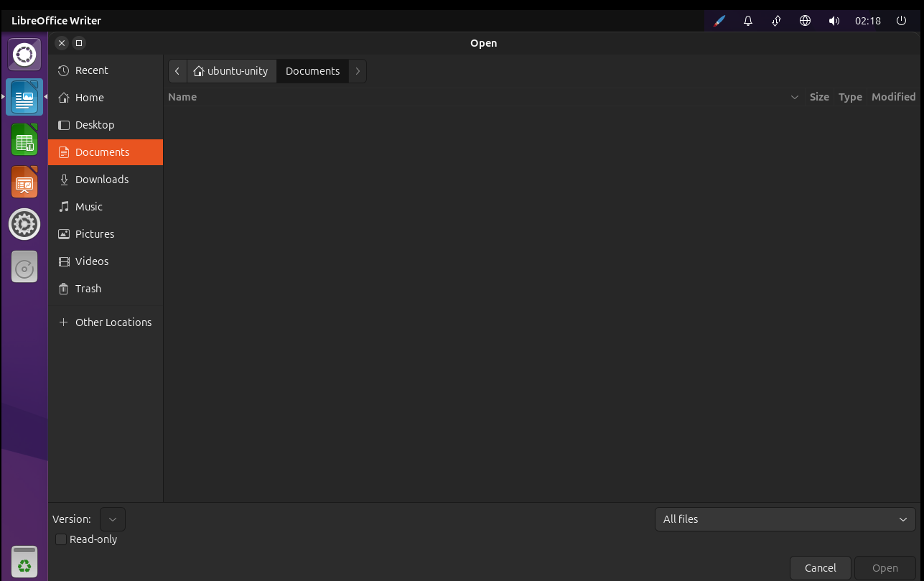Sort the file list by Type column
924x581 pixels.
point(850,97)
